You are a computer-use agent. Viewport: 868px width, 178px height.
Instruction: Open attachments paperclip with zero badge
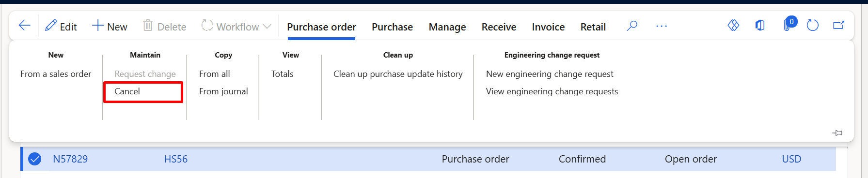pyautogui.click(x=789, y=24)
